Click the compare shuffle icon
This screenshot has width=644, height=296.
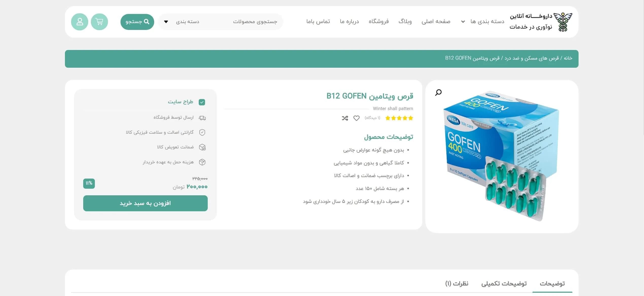point(345,118)
